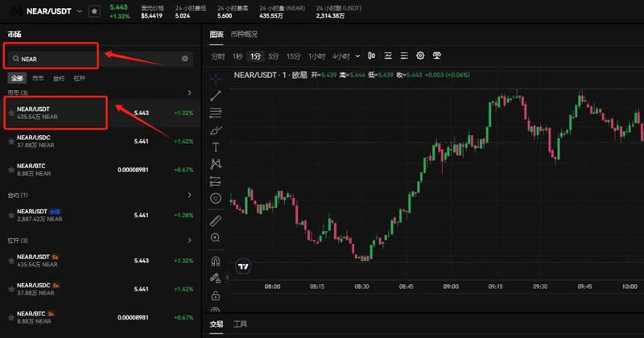Toggle favorite star next to NEAR/USDT header
Screen dimensions: 644x338
pos(94,11)
